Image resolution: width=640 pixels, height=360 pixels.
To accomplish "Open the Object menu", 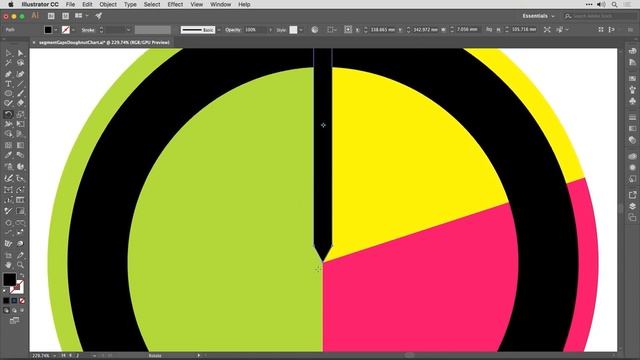I will (x=108, y=4).
